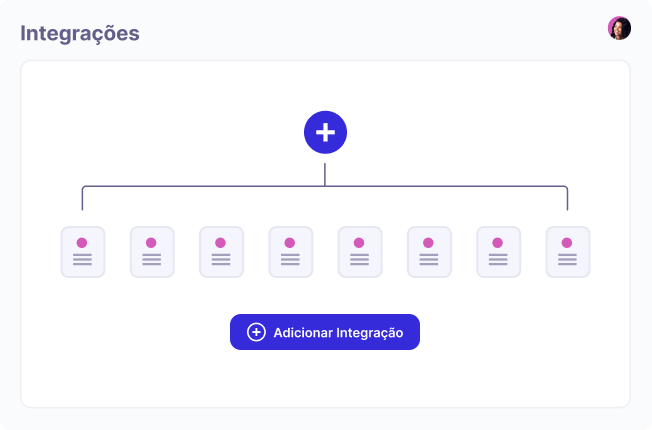Click the connector line's right end above last card
Screen dimensions: 652x430
(x=567, y=199)
